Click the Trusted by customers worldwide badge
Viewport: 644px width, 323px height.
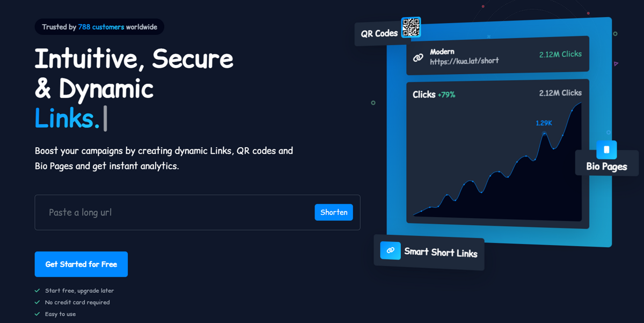pos(99,27)
